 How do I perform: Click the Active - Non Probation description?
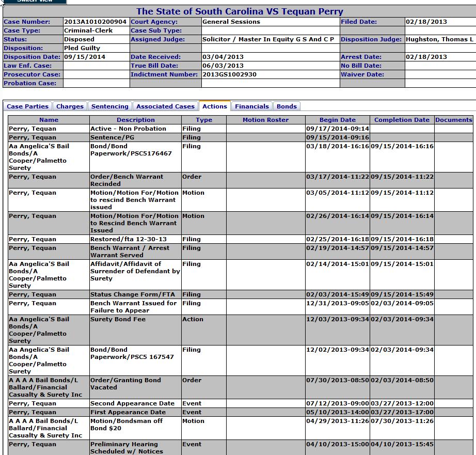[128, 129]
